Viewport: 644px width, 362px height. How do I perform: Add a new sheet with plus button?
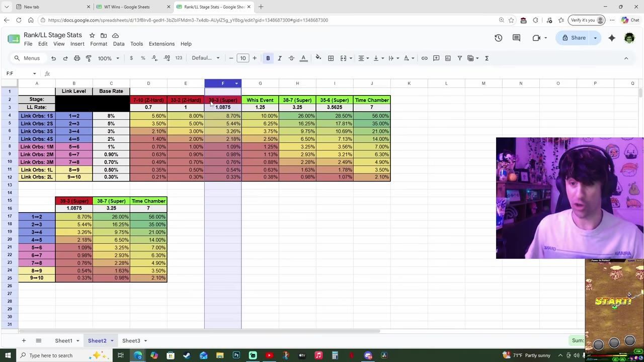point(24,341)
